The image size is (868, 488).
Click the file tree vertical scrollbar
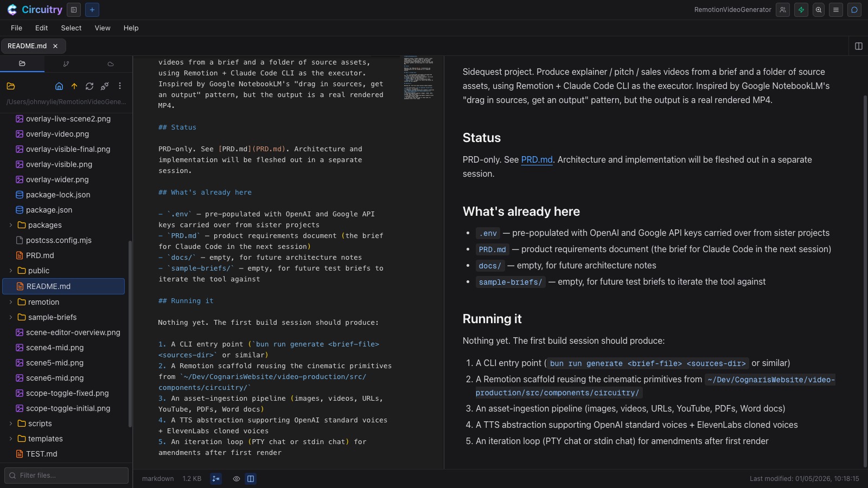pos(130,333)
